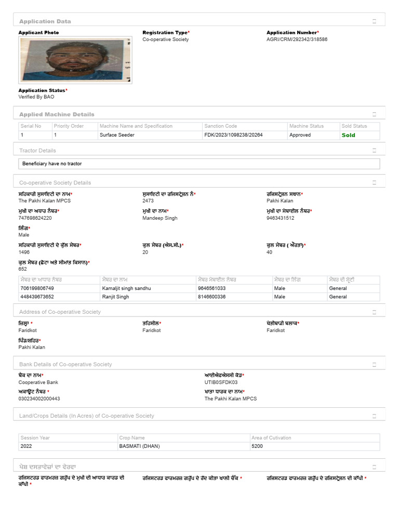Image resolution: width=399 pixels, height=532 pixels.
Task: Select account number 030234002000443
Action: [x=39, y=398]
